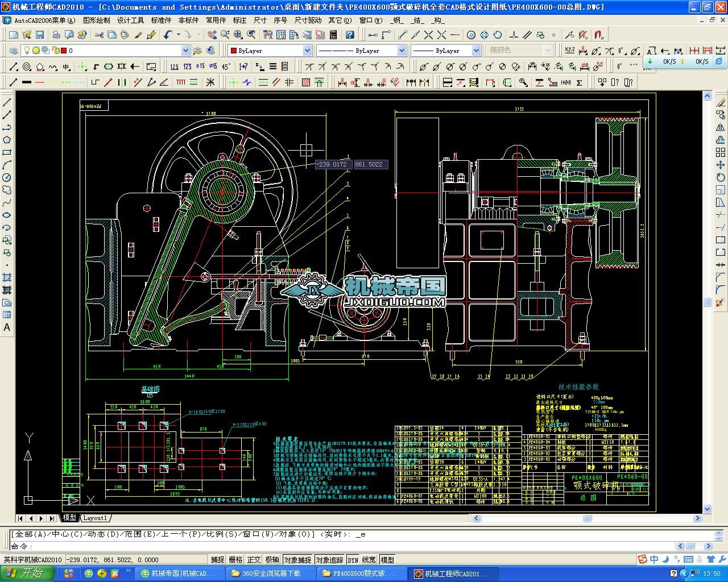Open 360安全浏览器下载 taskbar button
The height and width of the screenshot is (582, 728).
pos(271,573)
